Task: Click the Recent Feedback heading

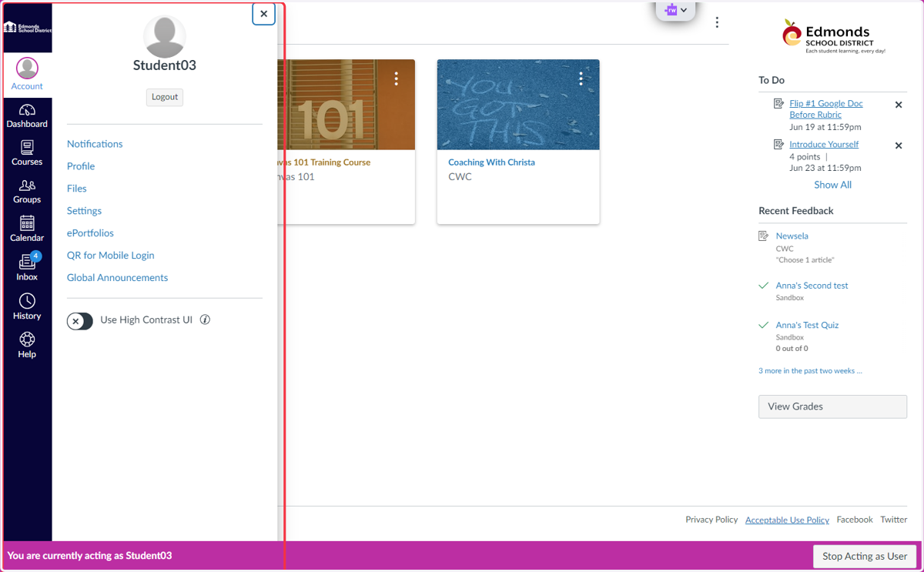Action: click(x=796, y=211)
